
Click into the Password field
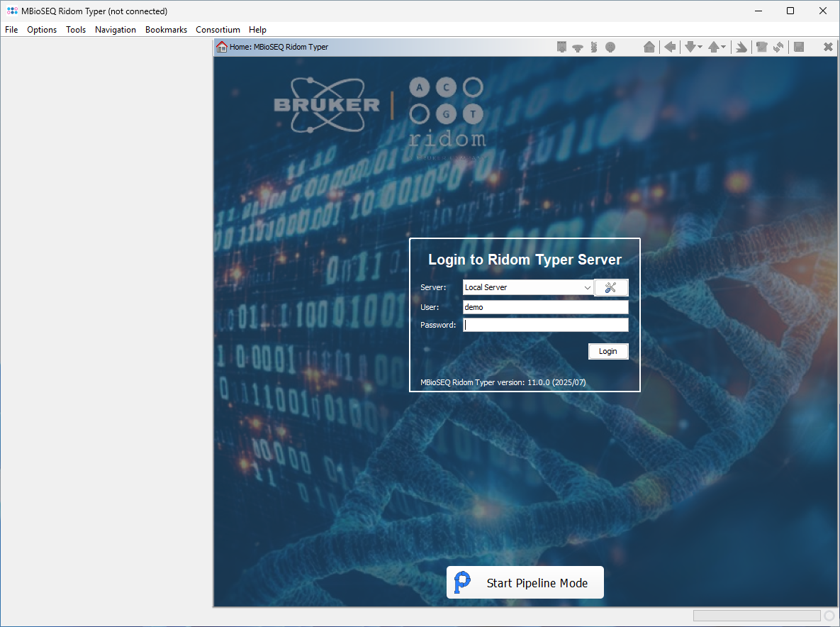pyautogui.click(x=545, y=325)
